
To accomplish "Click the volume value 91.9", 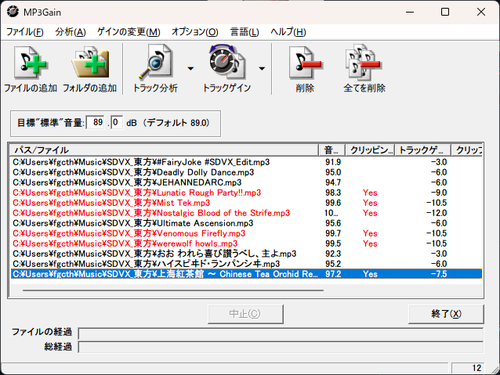I will [x=333, y=162].
